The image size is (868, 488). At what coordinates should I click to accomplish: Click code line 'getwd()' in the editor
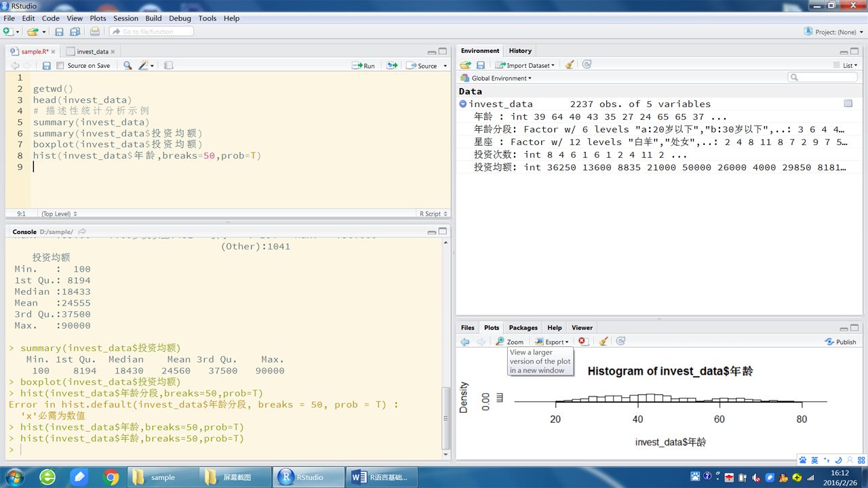(53, 89)
